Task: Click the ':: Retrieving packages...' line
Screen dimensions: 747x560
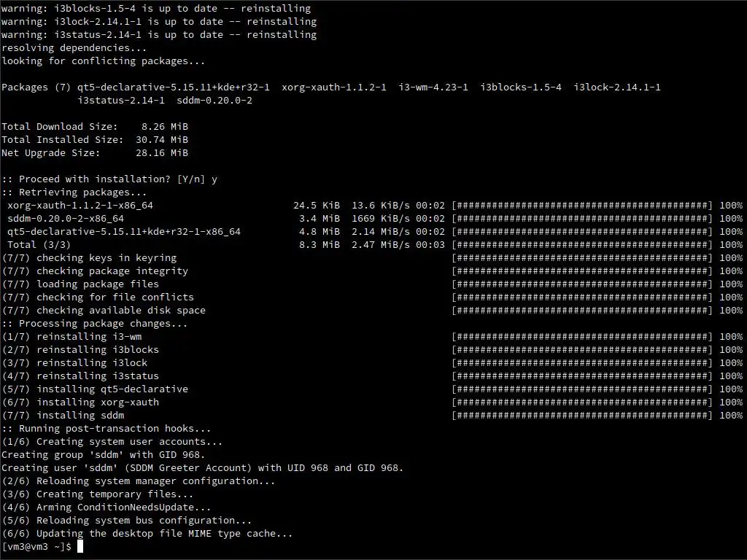Action: 74,192
